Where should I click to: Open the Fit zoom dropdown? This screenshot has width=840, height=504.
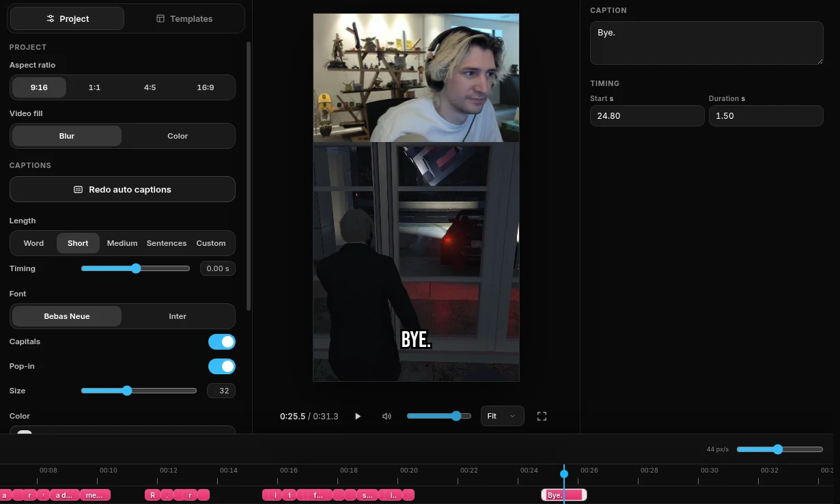(502, 416)
